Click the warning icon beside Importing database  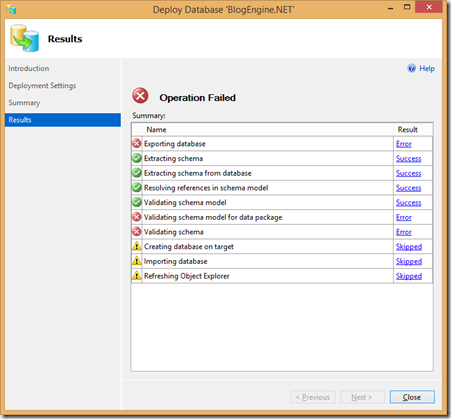137,261
